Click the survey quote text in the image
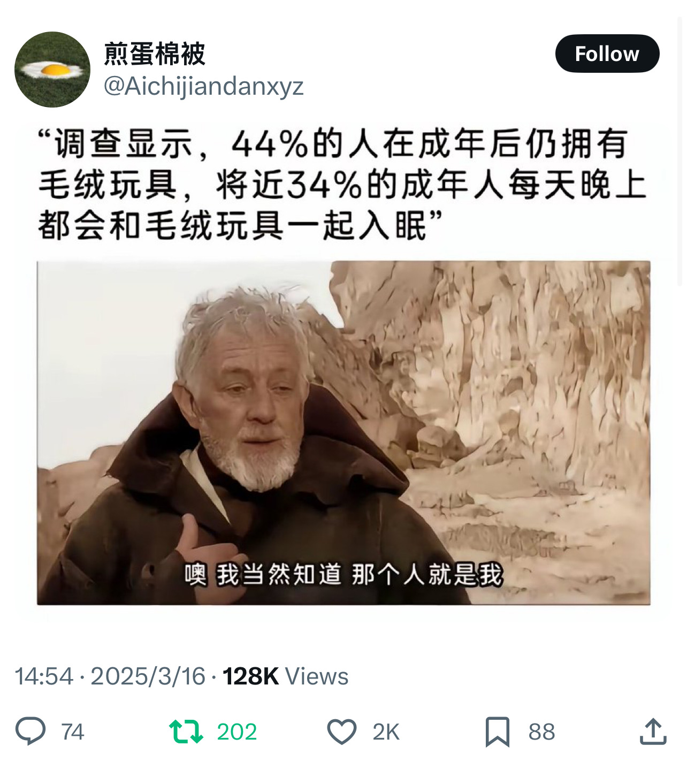The width and height of the screenshot is (687, 784). pyautogui.click(x=342, y=185)
